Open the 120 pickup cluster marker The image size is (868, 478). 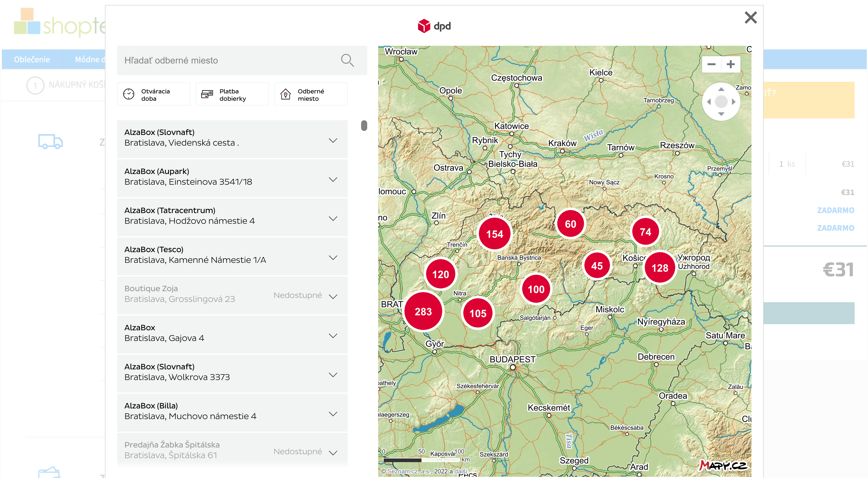point(440,274)
